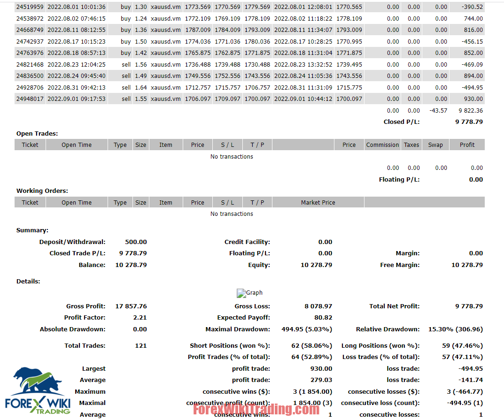Select ticket number 24928706

30,87
